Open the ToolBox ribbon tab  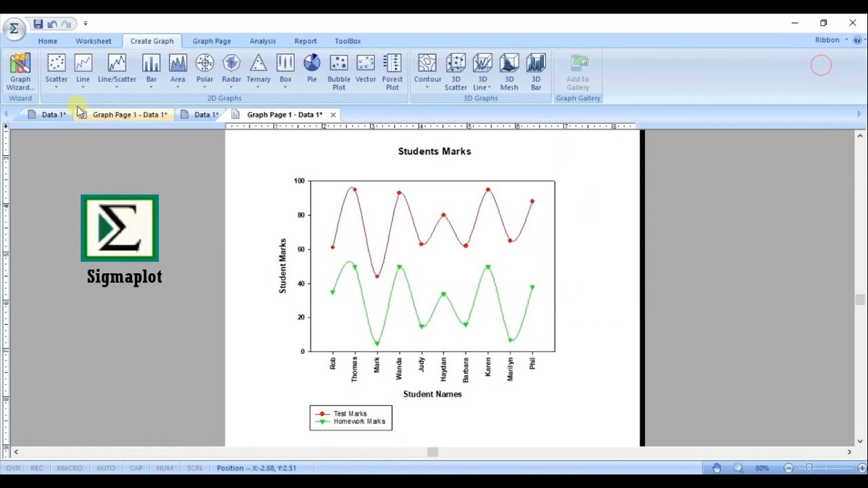pos(347,41)
